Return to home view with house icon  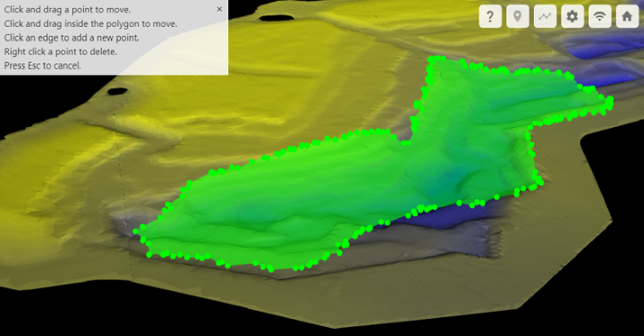point(627,16)
